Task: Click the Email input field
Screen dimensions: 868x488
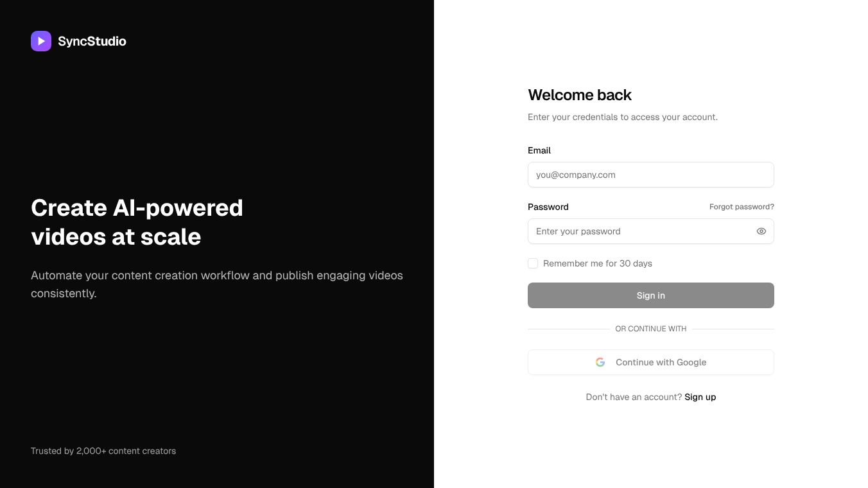Action: (650, 175)
